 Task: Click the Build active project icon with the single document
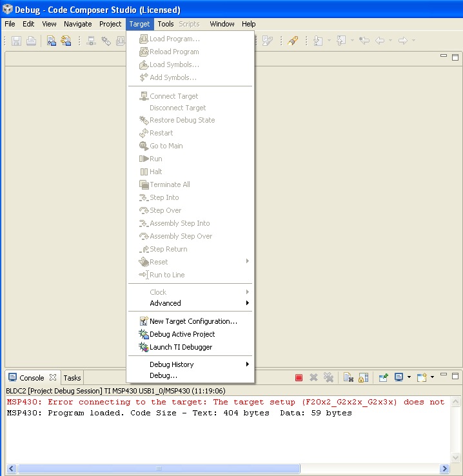[x=52, y=41]
